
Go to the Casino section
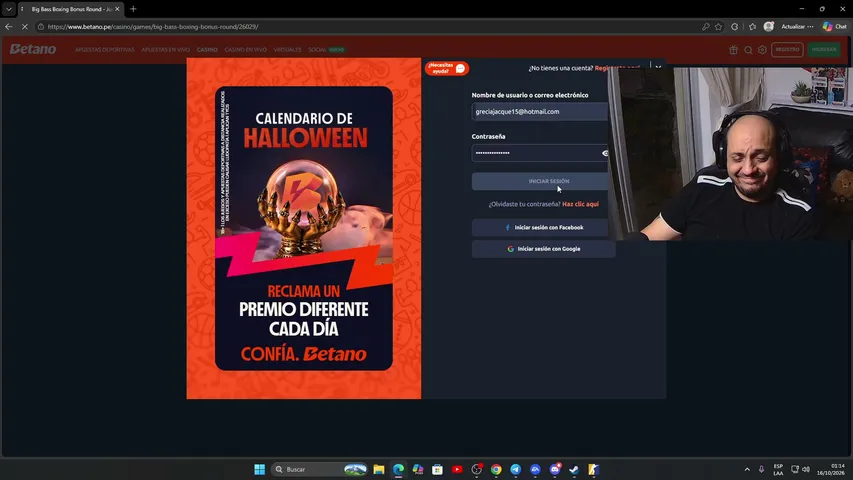pyautogui.click(x=207, y=50)
